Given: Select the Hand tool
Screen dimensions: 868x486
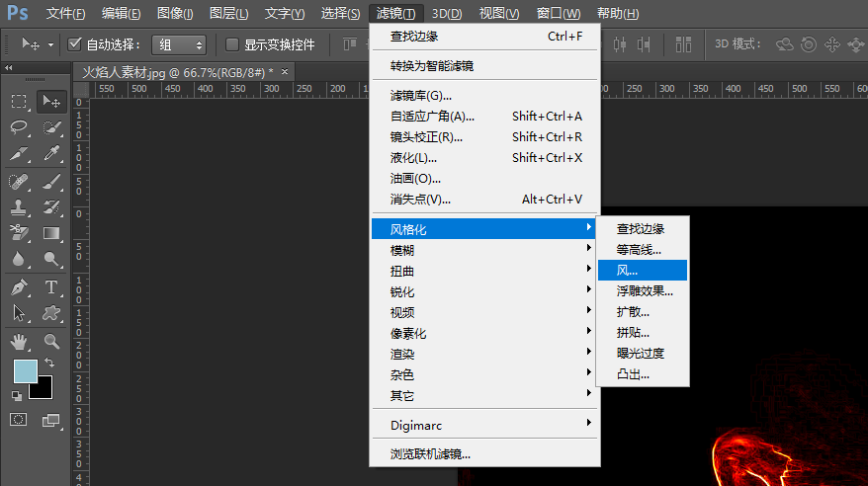Looking at the screenshot, I should (19, 342).
